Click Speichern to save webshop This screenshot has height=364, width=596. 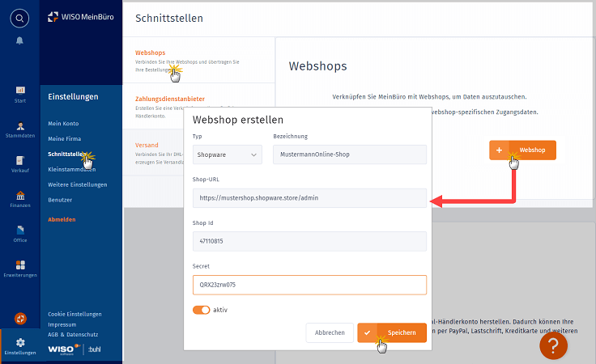392,332
